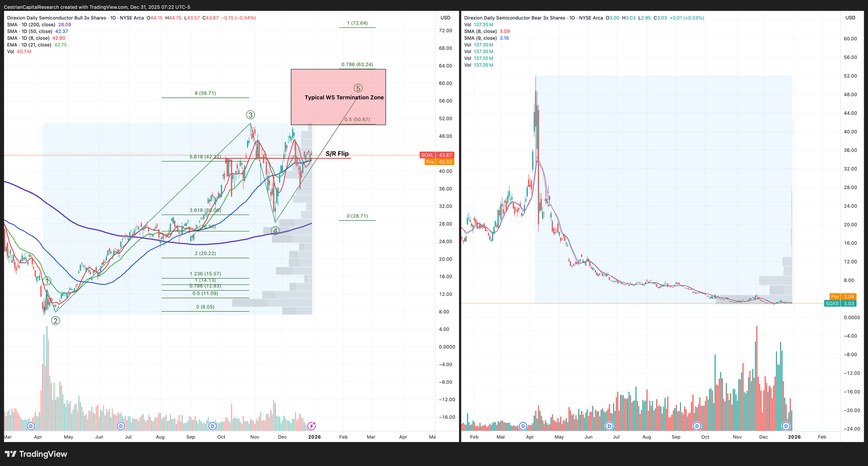868x466 pixels.
Task: Open the USD currency selector on SOXS chart
Action: click(850, 18)
